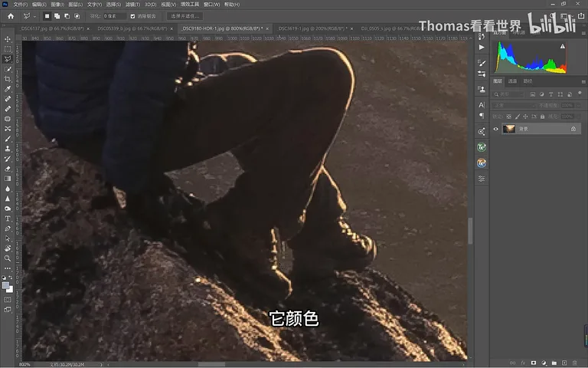Toggle shape layer filter icon
Viewport: 588px width, 368px height.
pyautogui.click(x=560, y=94)
